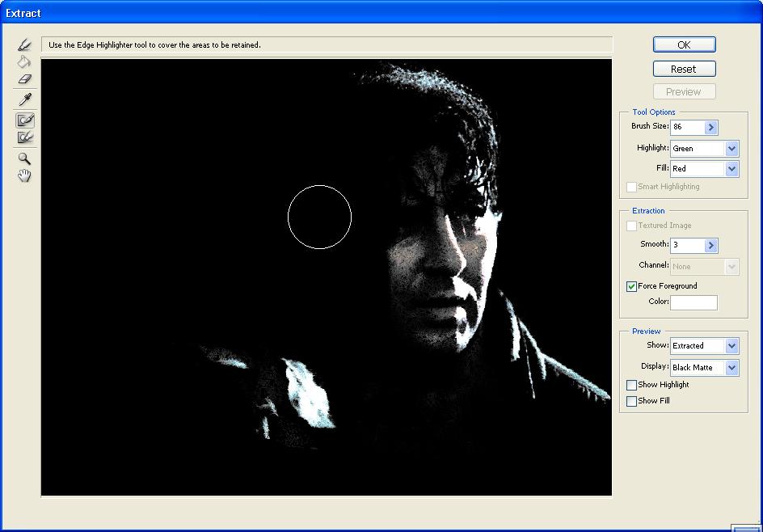The width and height of the screenshot is (763, 532).
Task: Select the Hand pan tool
Action: coord(24,175)
